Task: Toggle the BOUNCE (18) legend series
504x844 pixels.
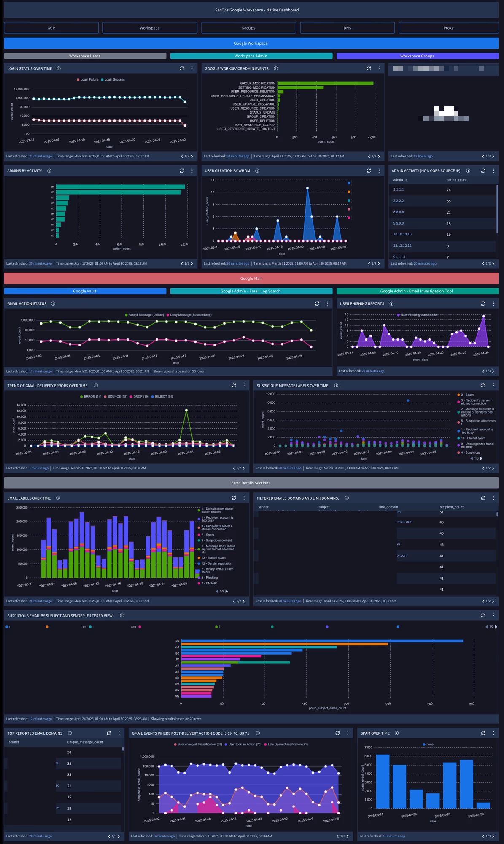Action: point(115,397)
